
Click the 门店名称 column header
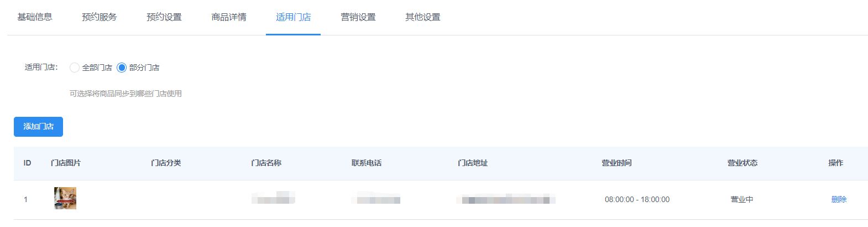tap(266, 163)
